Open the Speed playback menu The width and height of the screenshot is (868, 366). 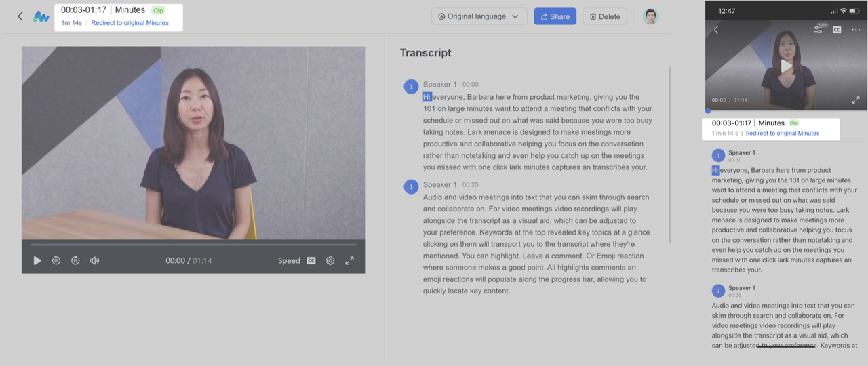(x=289, y=260)
